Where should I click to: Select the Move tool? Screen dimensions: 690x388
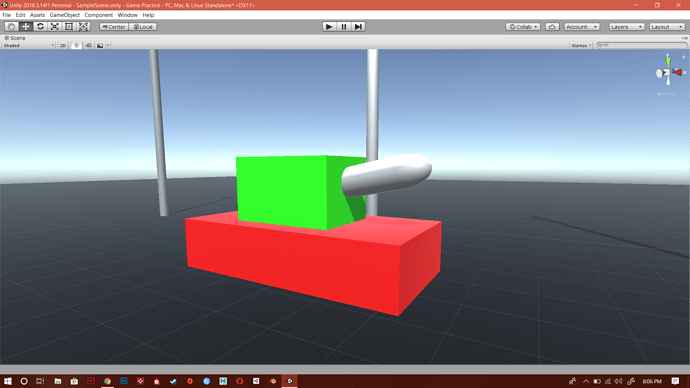(x=26, y=27)
